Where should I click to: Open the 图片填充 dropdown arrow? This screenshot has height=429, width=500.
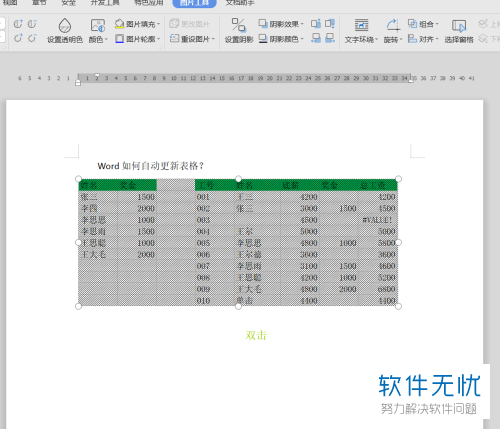pyautogui.click(x=158, y=24)
